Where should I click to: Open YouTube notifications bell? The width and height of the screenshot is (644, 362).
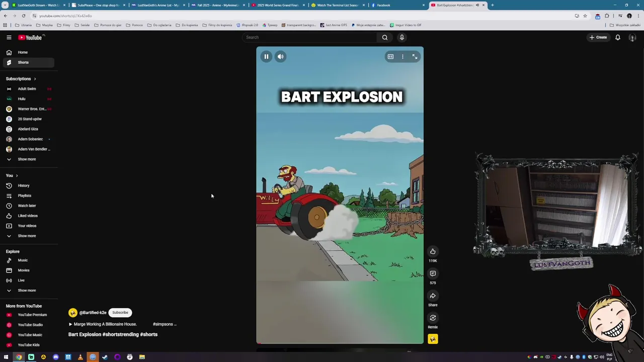click(618, 37)
